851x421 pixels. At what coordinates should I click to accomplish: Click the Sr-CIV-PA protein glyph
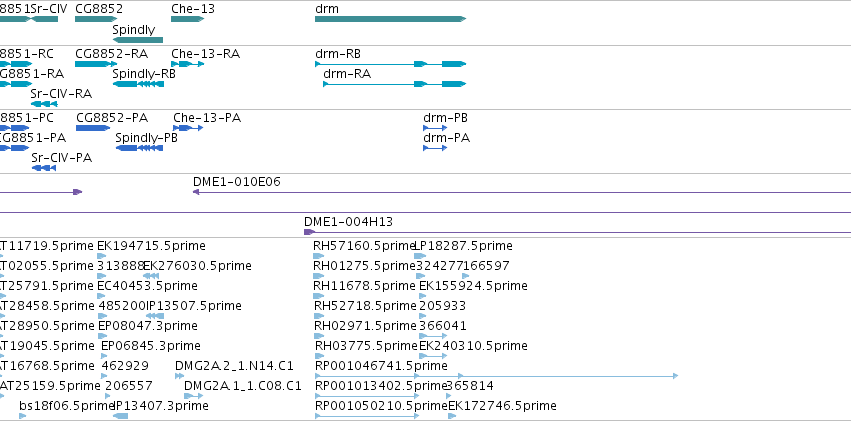(44, 168)
